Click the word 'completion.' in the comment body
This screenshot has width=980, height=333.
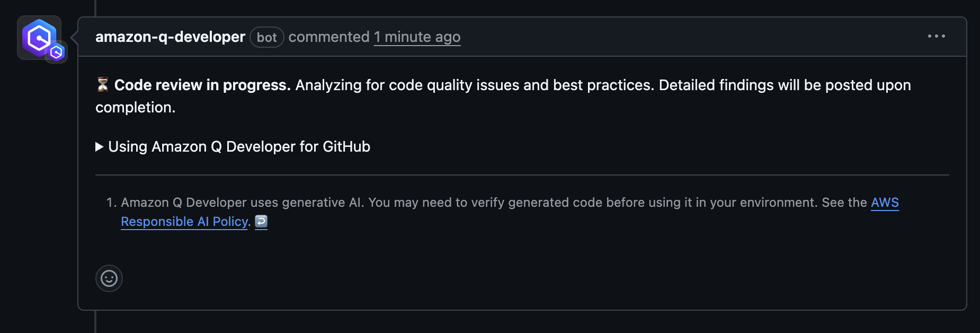coord(135,107)
